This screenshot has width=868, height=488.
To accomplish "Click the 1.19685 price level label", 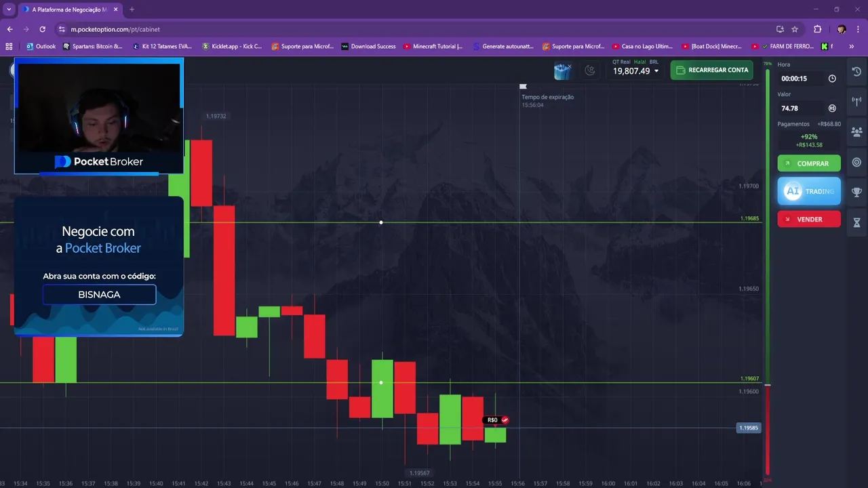I will pyautogui.click(x=749, y=219).
